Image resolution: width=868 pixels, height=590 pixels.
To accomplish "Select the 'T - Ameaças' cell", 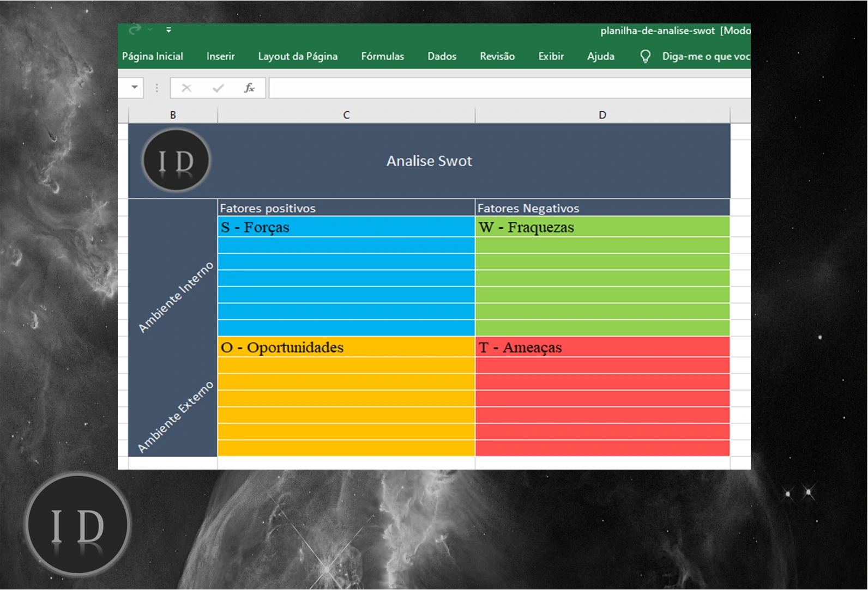I will tap(602, 347).
